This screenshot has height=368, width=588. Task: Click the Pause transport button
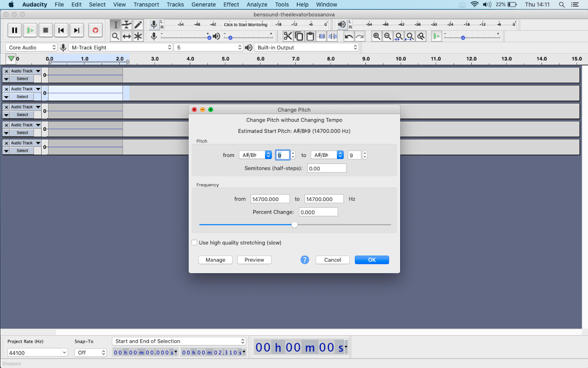click(x=14, y=30)
